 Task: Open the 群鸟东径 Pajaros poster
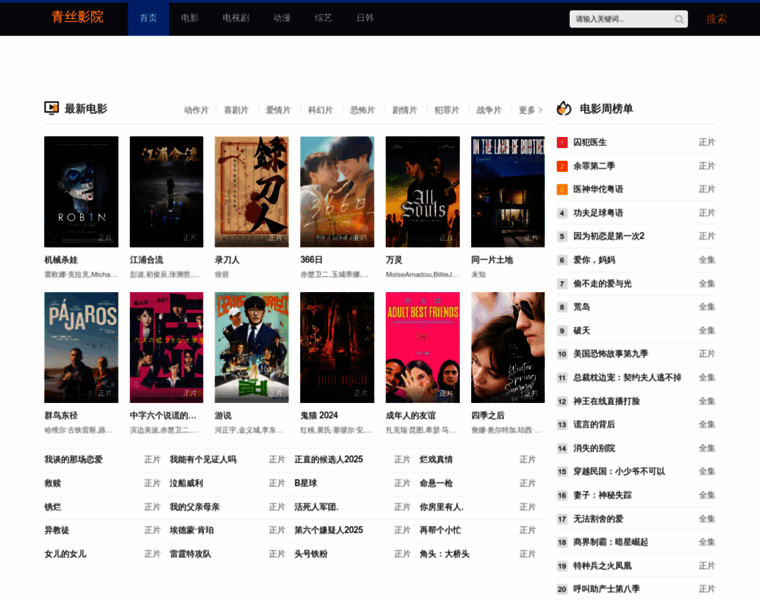click(x=81, y=347)
